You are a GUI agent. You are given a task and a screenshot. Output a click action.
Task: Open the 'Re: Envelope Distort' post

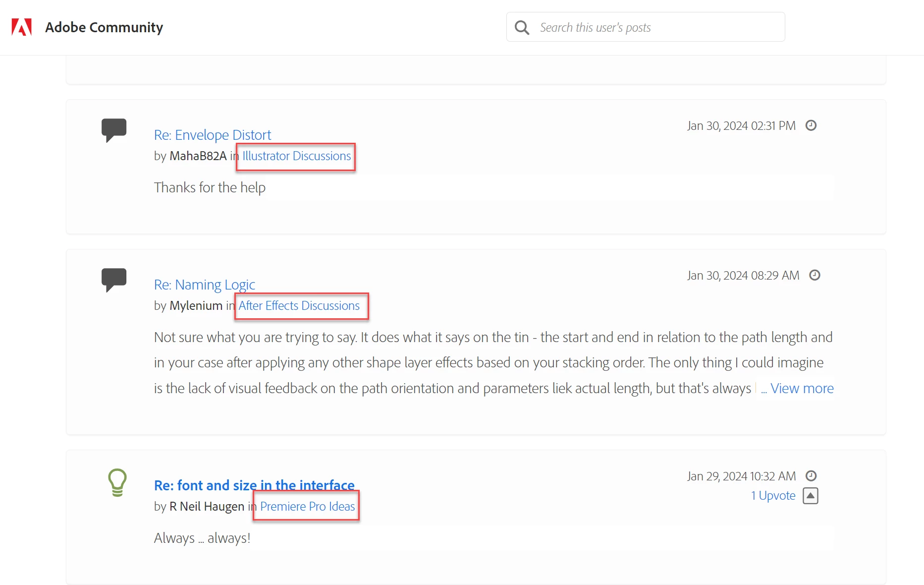[x=213, y=135]
